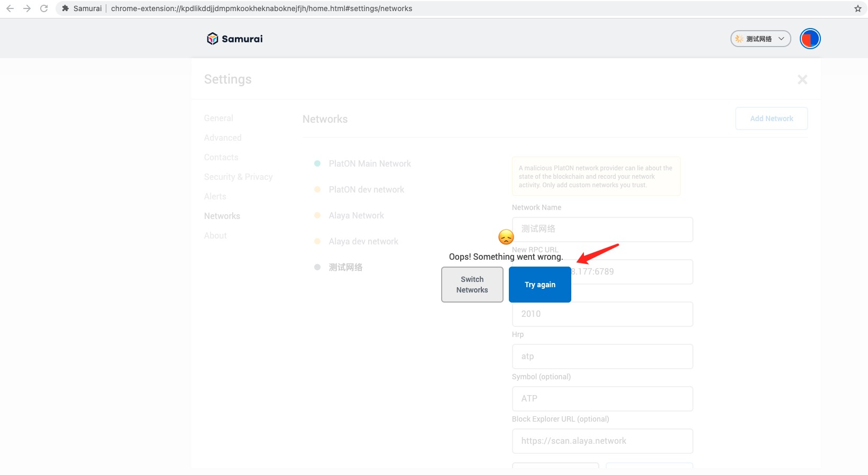The width and height of the screenshot is (868, 475).
Task: Expand the 测试网络 network selector dropdown
Action: point(761,39)
